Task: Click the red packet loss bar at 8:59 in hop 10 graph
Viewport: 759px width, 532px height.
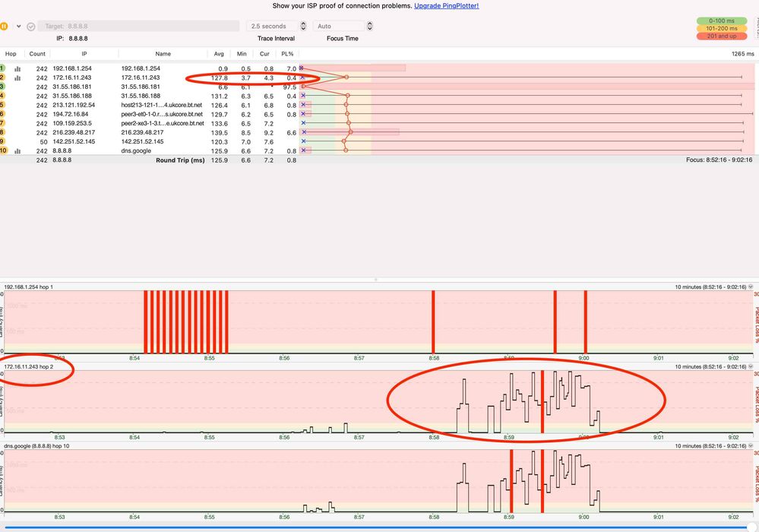Action: 511,480
